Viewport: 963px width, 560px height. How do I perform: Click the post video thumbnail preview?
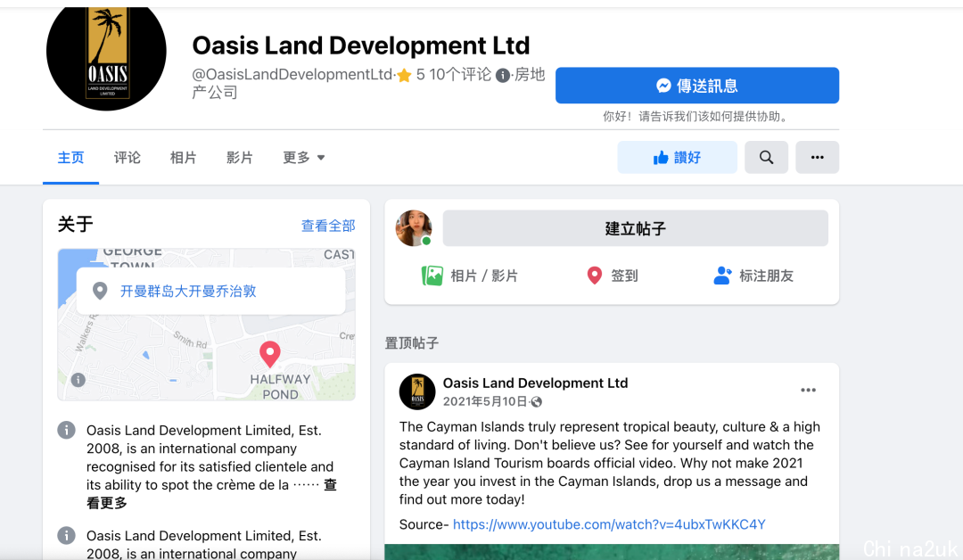click(x=612, y=551)
